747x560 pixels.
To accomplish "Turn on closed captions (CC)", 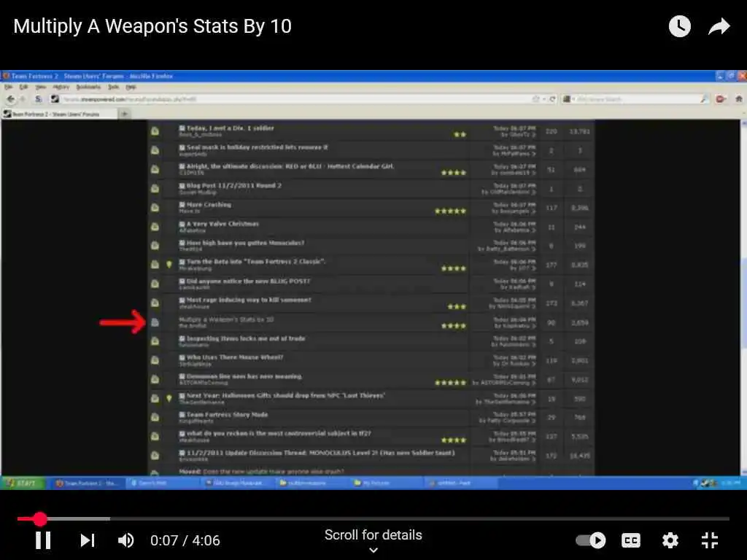I will (631, 540).
